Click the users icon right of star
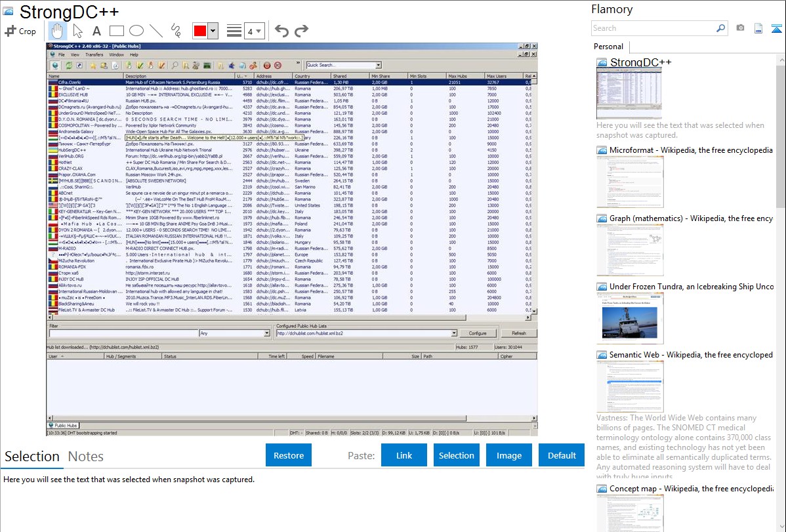 point(104,65)
